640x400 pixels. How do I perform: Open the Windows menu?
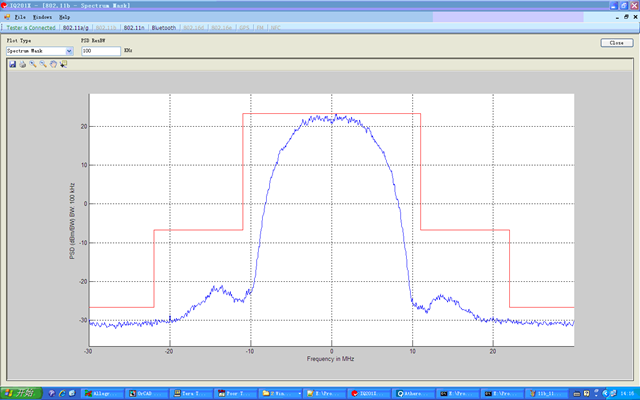point(42,17)
